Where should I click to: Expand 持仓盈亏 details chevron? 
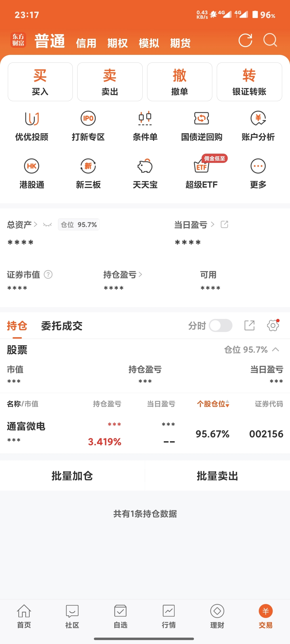pos(140,275)
